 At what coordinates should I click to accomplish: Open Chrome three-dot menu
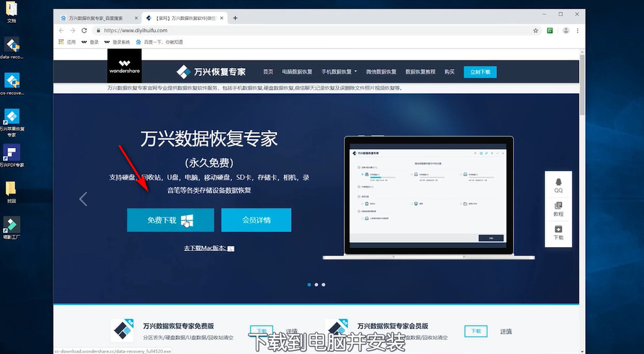pyautogui.click(x=578, y=30)
